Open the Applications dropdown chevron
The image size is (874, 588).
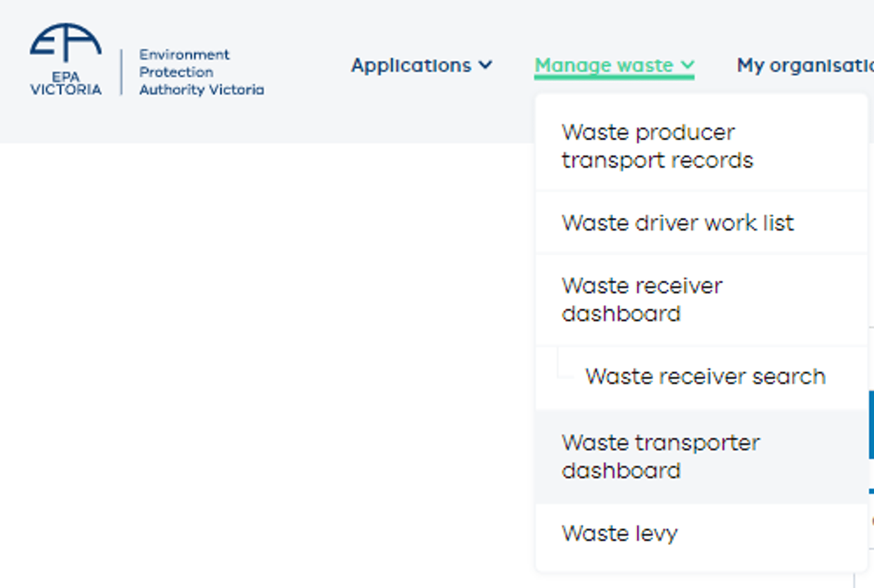[x=486, y=66]
